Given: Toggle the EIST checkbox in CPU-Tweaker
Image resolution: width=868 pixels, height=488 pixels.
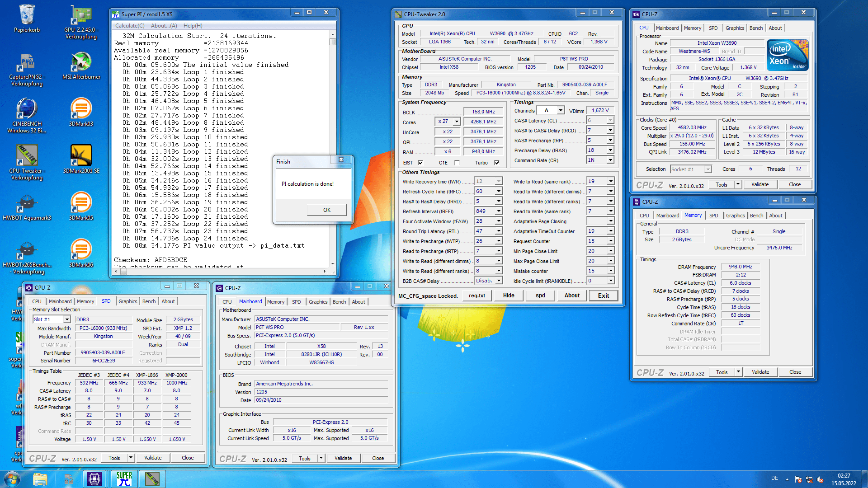Looking at the screenshot, I should pyautogui.click(x=420, y=163).
